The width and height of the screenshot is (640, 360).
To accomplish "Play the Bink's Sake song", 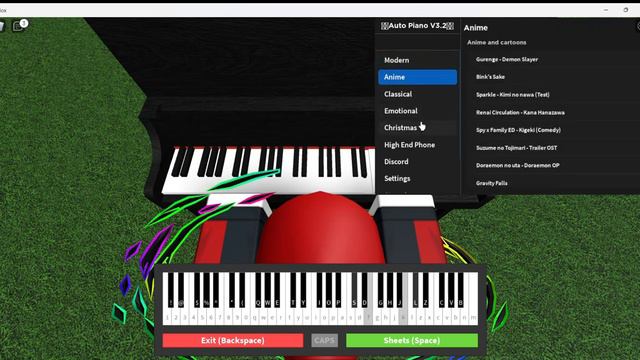I will [x=490, y=77].
